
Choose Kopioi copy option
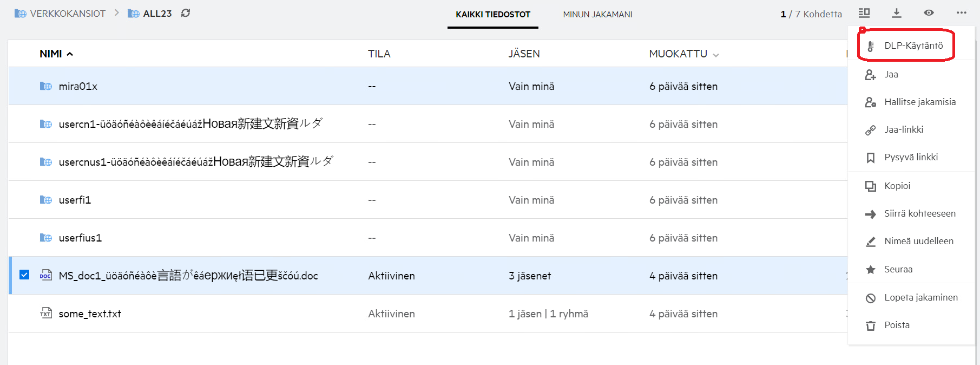pos(897,186)
